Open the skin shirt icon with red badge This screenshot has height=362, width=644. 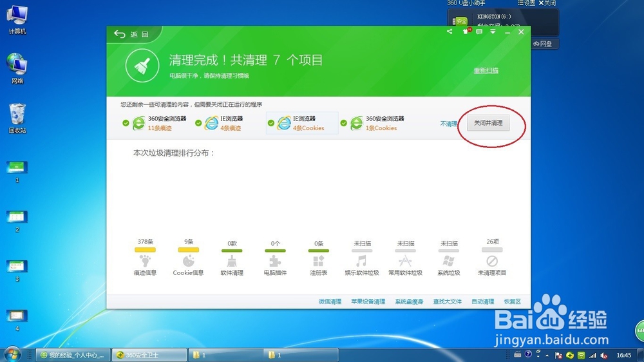tap(466, 31)
